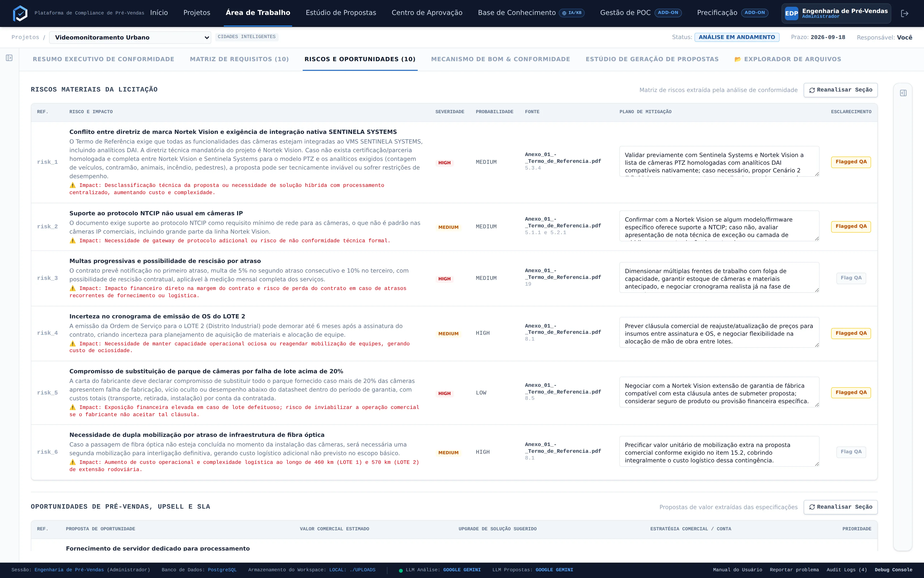
Task: Click the warning icon in risk_6 impact
Action: point(72,463)
